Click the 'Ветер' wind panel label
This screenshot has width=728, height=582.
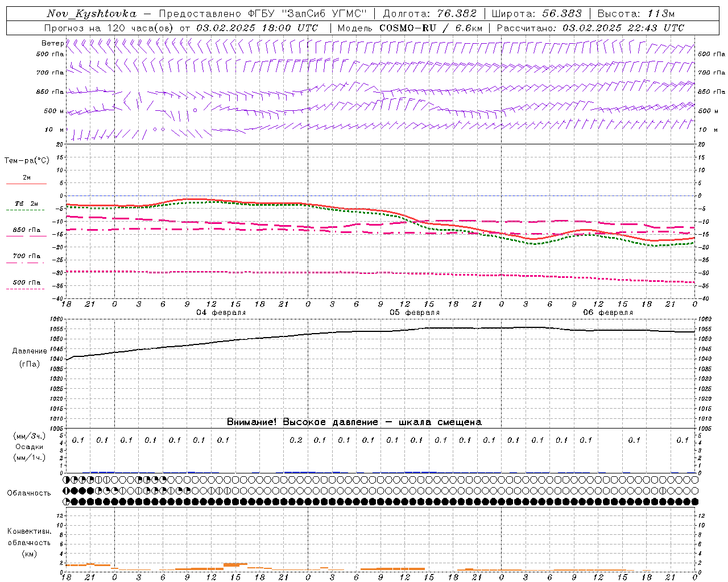[52, 43]
